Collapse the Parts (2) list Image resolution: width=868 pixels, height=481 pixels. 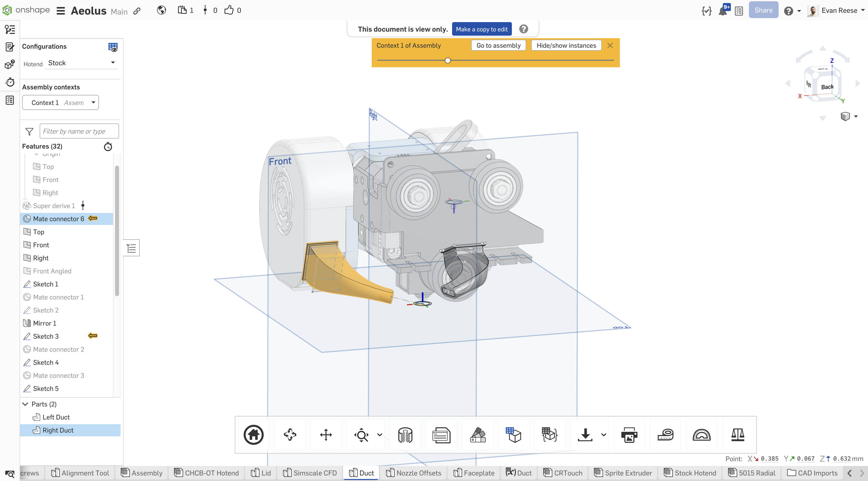coord(25,404)
